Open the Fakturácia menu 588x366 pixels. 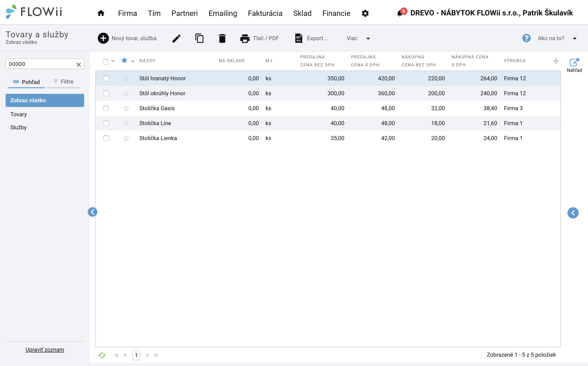click(265, 13)
